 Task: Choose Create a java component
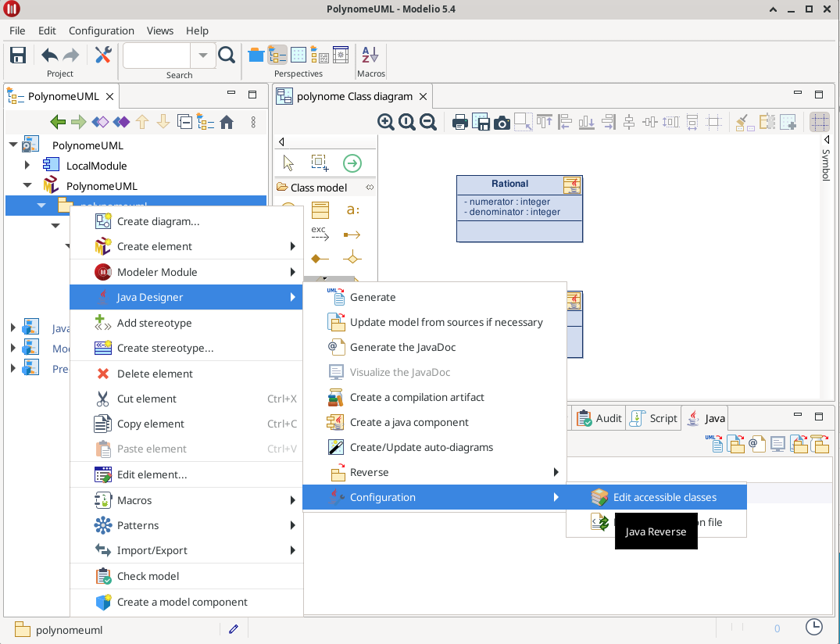[435, 422]
